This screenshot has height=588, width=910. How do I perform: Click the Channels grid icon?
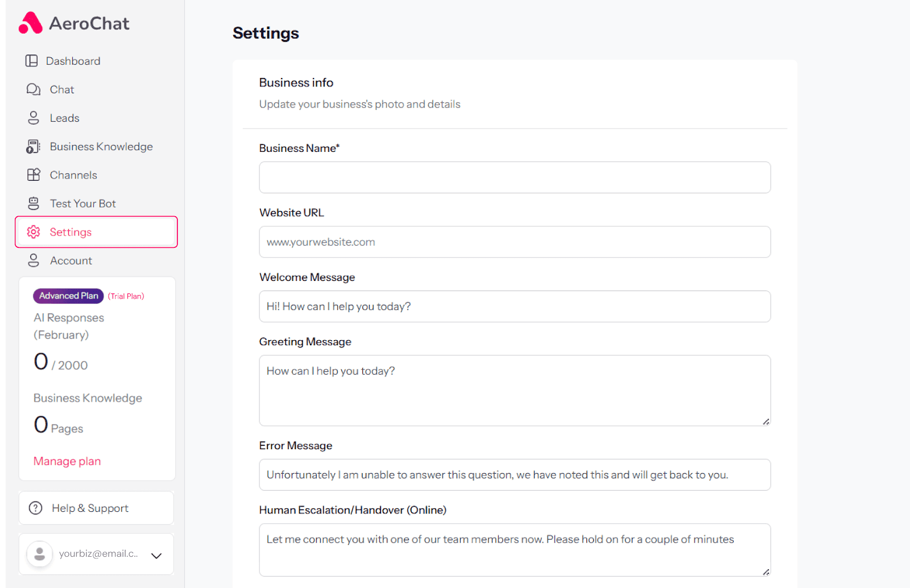(x=34, y=175)
